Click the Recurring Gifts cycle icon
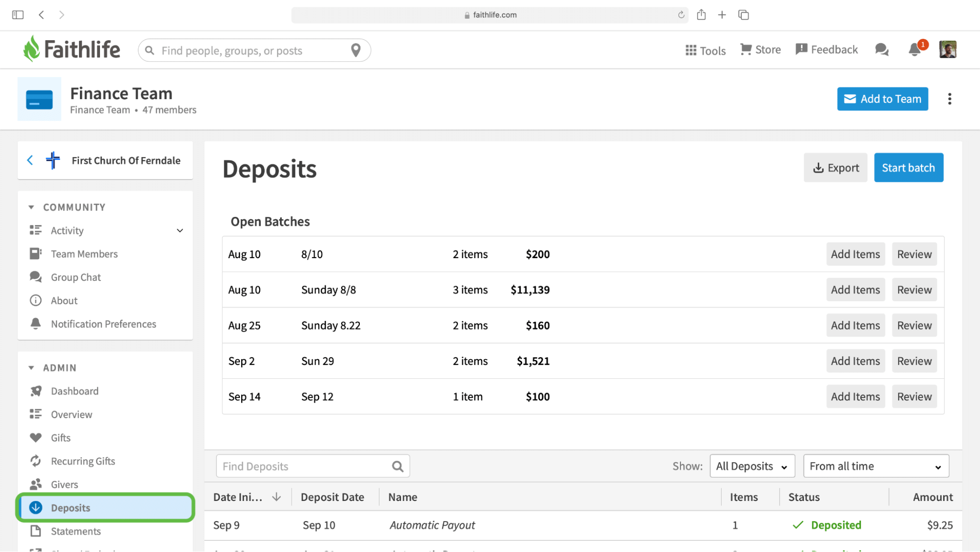 36,461
